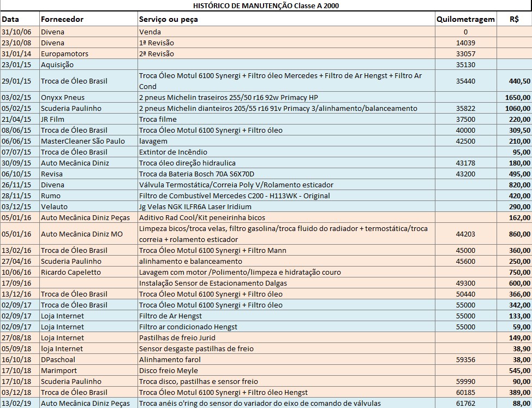Click the 'Fornecedor' column header

click(x=88, y=19)
